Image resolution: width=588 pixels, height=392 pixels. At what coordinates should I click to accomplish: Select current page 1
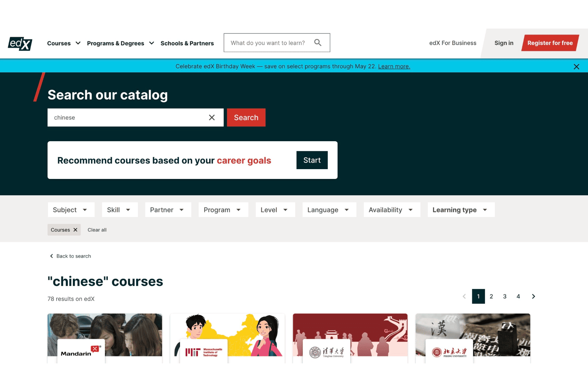point(478,297)
